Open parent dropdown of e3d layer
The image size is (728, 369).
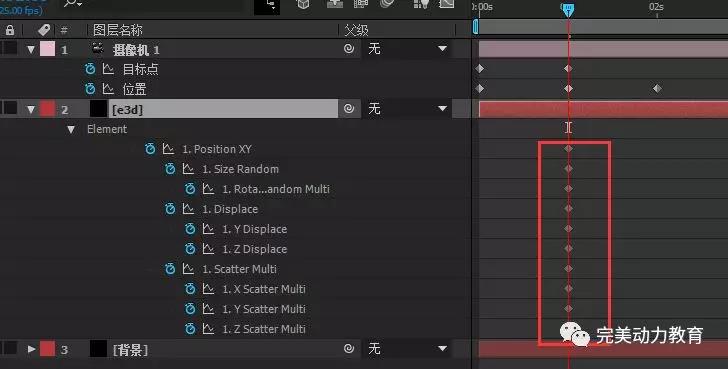(407, 109)
